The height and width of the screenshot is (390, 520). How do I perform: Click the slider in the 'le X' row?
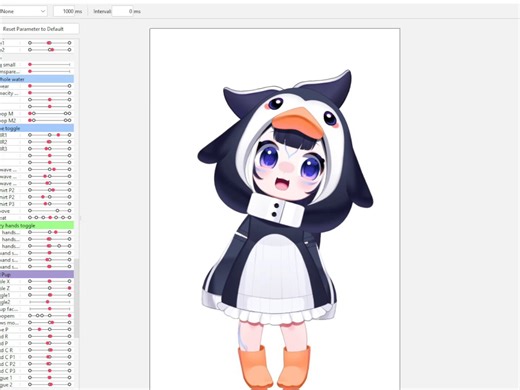[x=50, y=281]
